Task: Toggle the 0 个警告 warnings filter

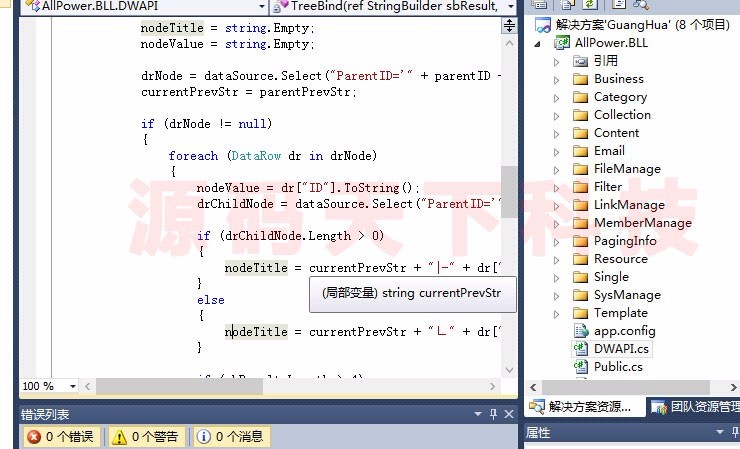Action: (x=147, y=436)
